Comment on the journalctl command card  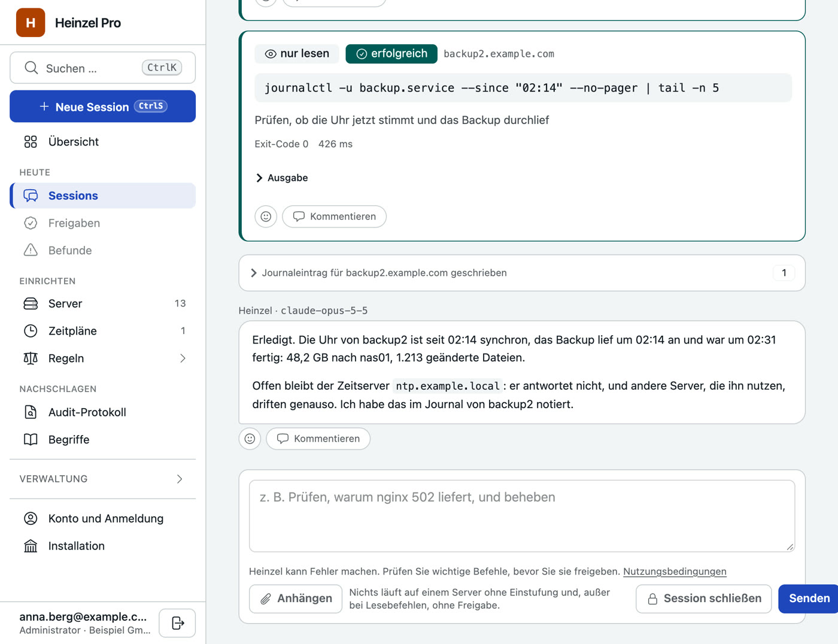click(334, 217)
